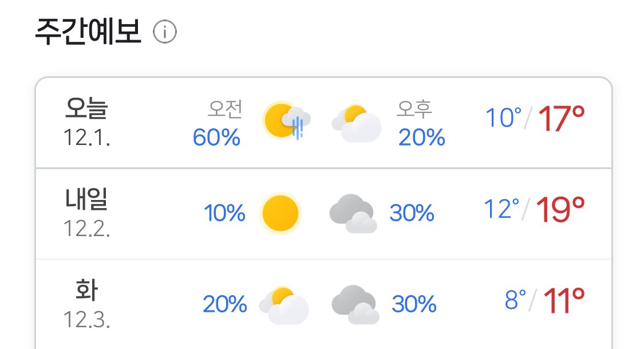Viewport: 644px width, 349px height.
Task: Click tomorrow's morning sunny icon
Action: pos(280,213)
